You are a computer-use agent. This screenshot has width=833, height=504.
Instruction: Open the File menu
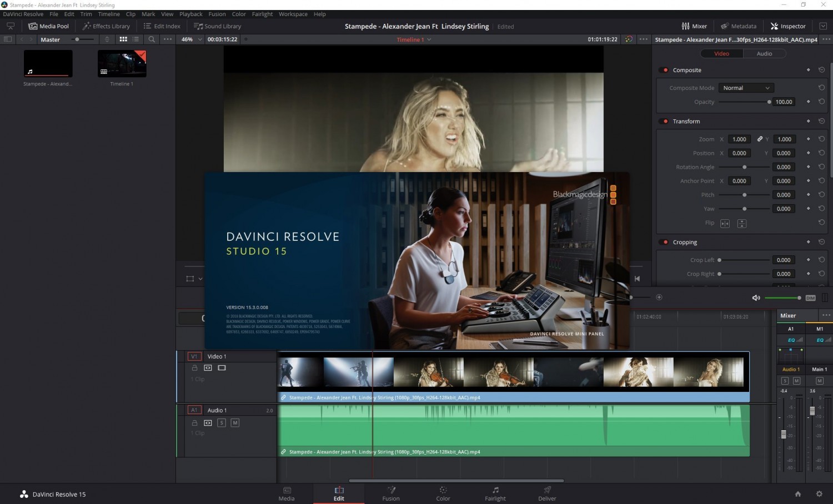point(54,14)
